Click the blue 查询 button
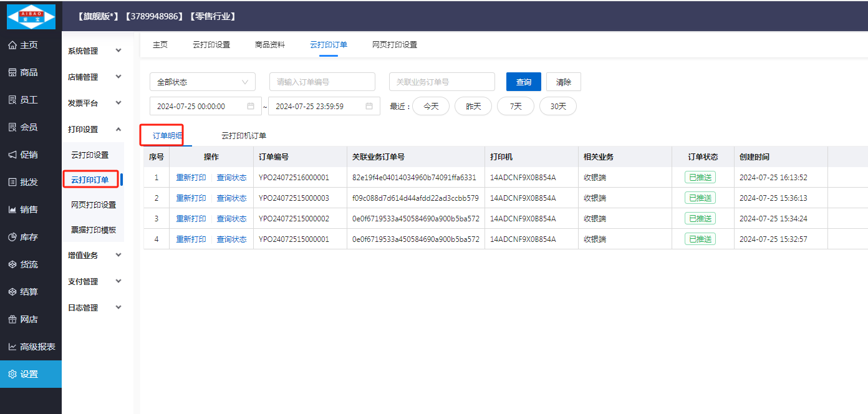Image resolution: width=868 pixels, height=414 pixels. [523, 82]
